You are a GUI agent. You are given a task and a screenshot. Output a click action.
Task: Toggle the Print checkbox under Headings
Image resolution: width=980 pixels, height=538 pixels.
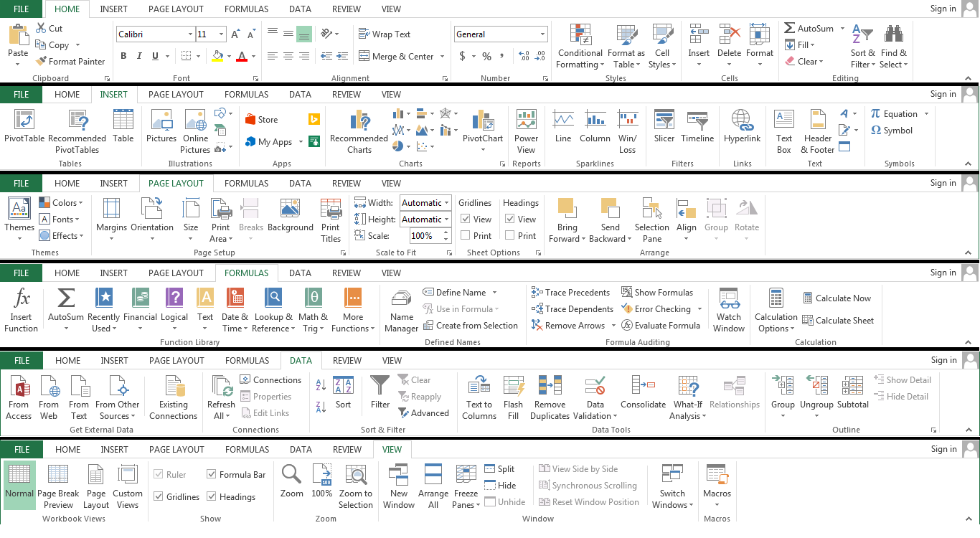(x=510, y=235)
